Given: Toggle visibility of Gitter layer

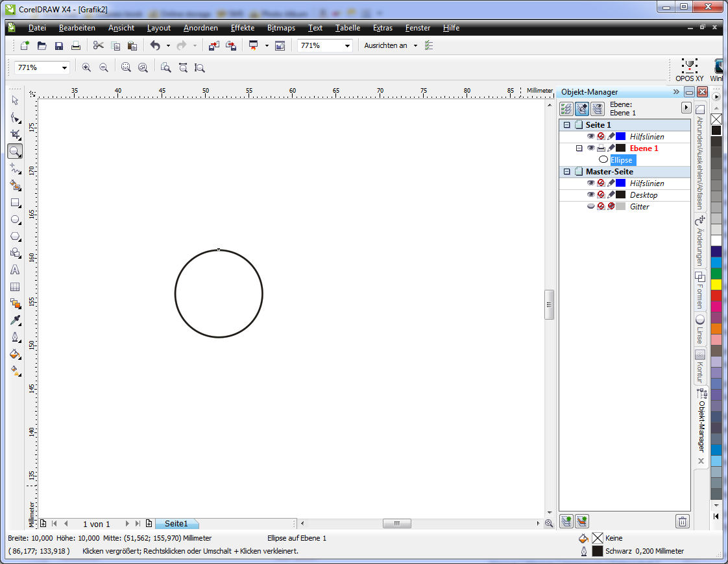Looking at the screenshot, I should point(590,207).
